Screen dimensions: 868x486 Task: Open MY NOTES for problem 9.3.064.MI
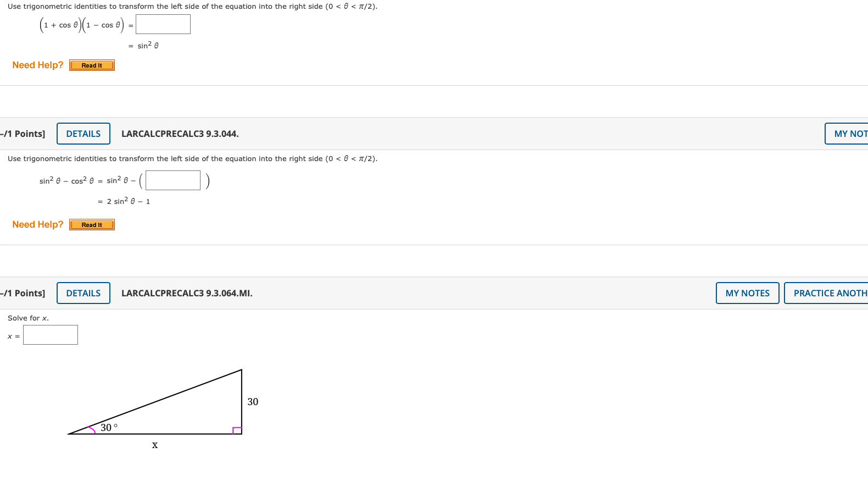747,293
